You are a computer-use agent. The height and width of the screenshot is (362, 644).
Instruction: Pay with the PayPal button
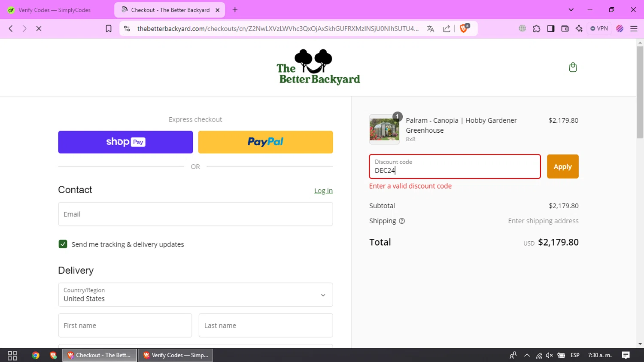265,142
